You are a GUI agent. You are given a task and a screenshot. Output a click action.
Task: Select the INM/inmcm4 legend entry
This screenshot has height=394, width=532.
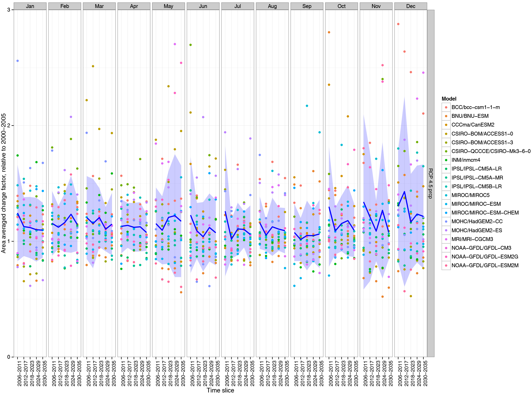(466, 160)
